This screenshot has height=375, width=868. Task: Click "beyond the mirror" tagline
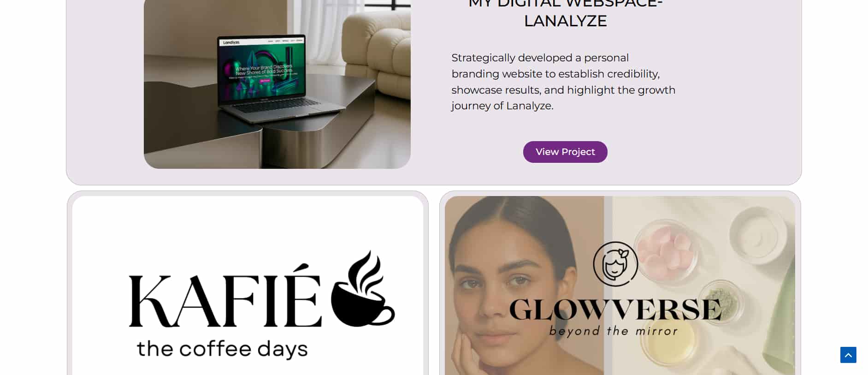click(614, 331)
